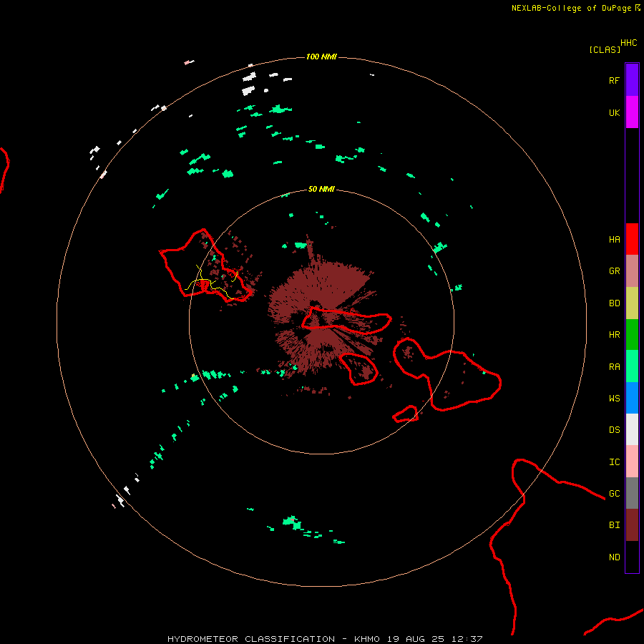The width and height of the screenshot is (644, 644).
Task: Click the HA legend label
Action: point(614,240)
